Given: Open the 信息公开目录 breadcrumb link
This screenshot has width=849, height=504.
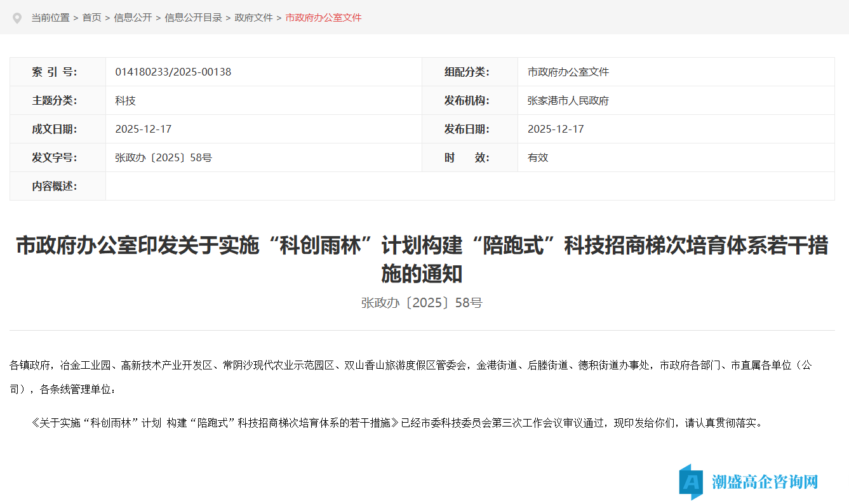Looking at the screenshot, I should pyautogui.click(x=194, y=18).
